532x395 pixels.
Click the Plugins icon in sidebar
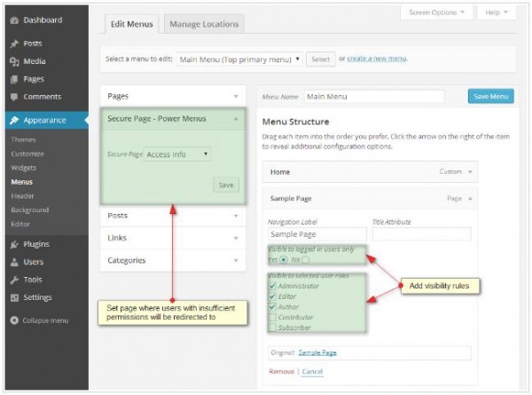point(14,244)
